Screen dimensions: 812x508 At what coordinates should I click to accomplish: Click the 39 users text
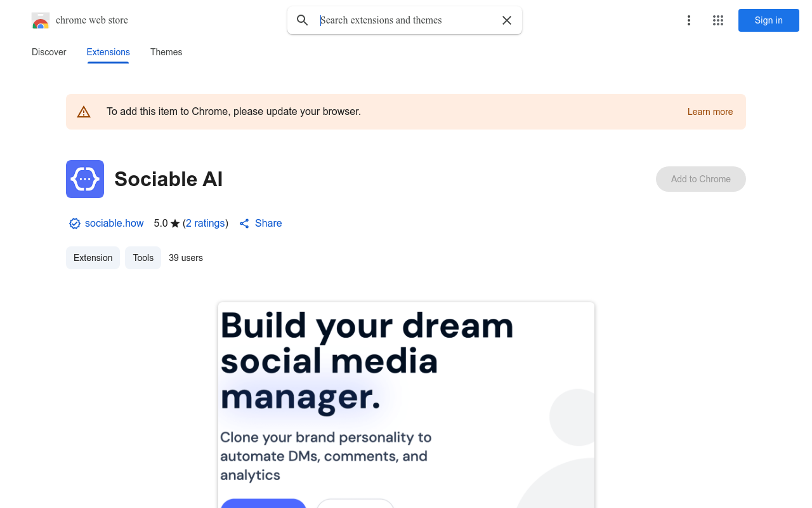[186, 258]
